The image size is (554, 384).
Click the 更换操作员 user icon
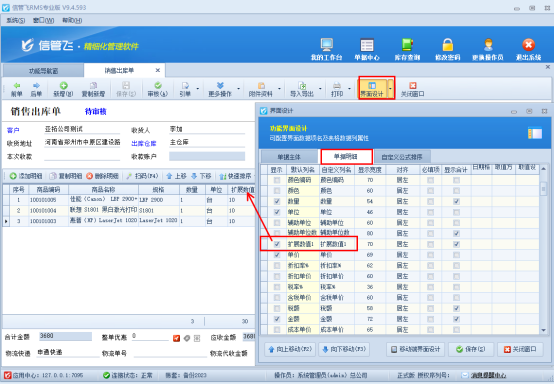click(x=488, y=45)
